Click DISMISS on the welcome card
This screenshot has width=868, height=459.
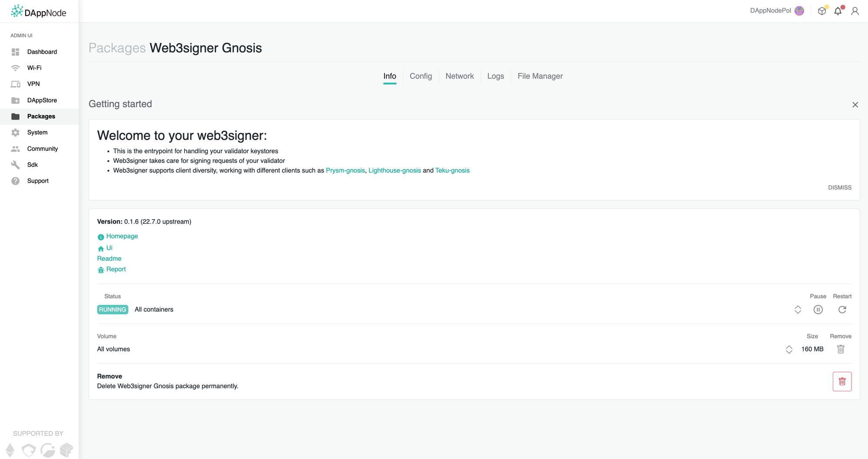[840, 188]
